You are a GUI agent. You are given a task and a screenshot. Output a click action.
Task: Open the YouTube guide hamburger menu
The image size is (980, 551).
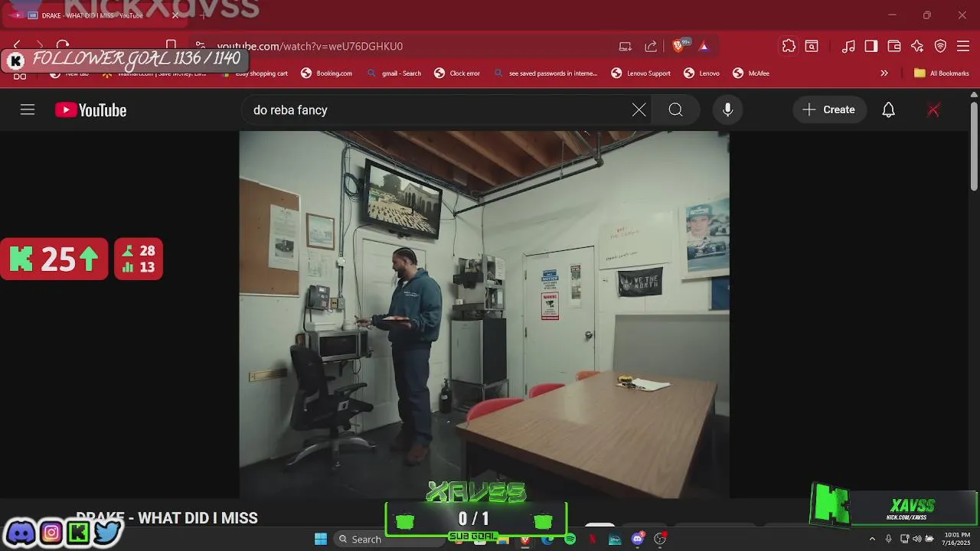28,109
